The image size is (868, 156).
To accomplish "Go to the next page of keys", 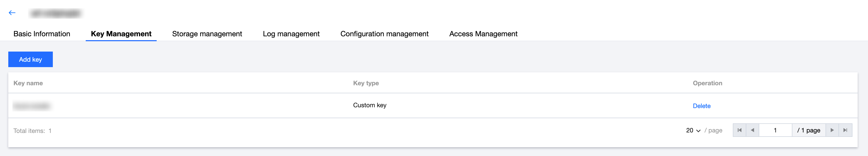I will pyautogui.click(x=832, y=130).
